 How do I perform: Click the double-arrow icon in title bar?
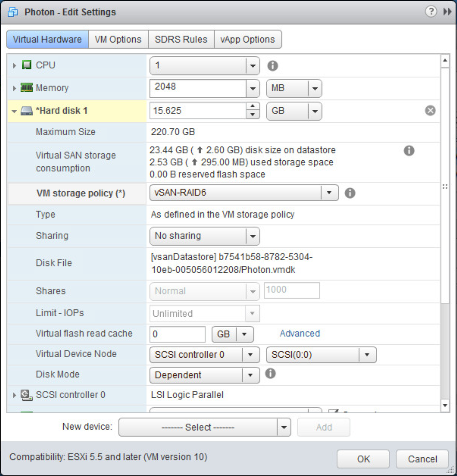point(447,12)
